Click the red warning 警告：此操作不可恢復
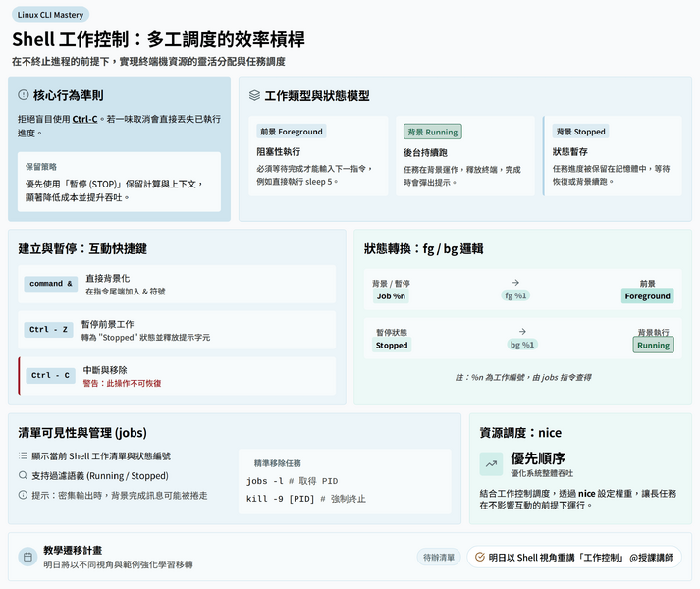Screen dimensions: 700x589 123,383
